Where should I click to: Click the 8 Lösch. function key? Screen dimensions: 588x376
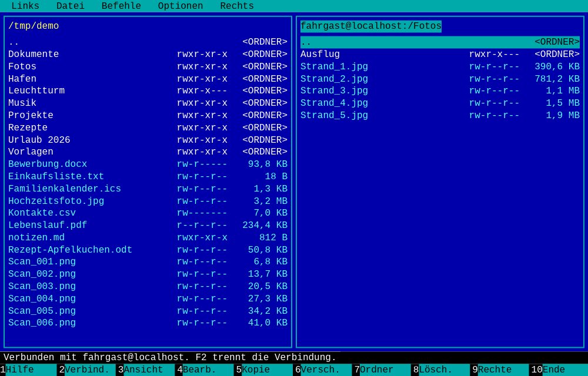click(x=441, y=370)
